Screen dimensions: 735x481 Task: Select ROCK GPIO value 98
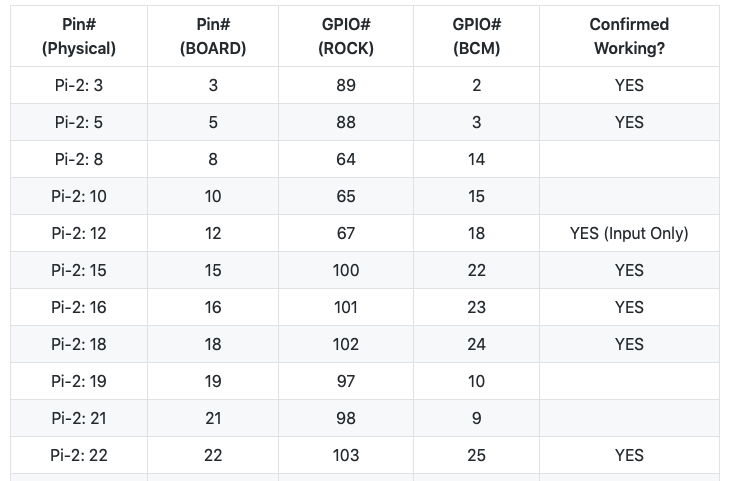346,419
